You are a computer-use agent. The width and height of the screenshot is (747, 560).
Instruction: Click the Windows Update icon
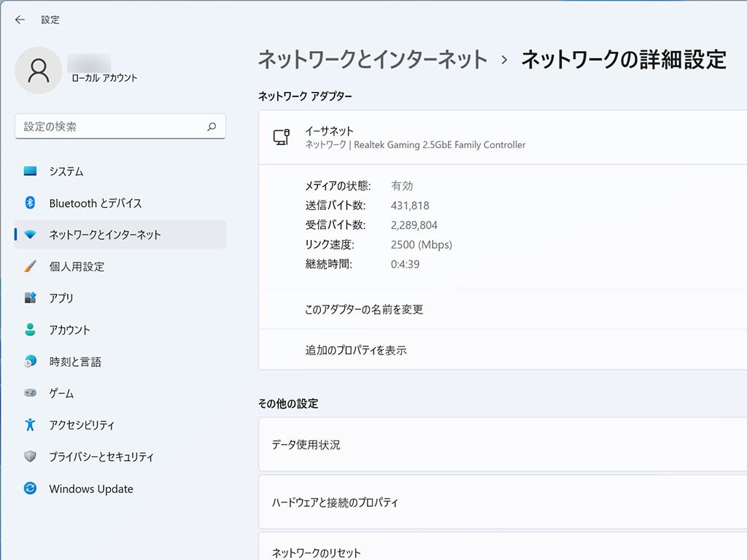tap(30, 489)
